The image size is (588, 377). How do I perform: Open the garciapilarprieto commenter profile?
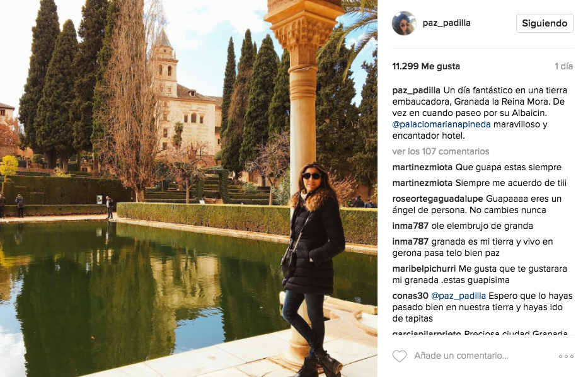(427, 332)
